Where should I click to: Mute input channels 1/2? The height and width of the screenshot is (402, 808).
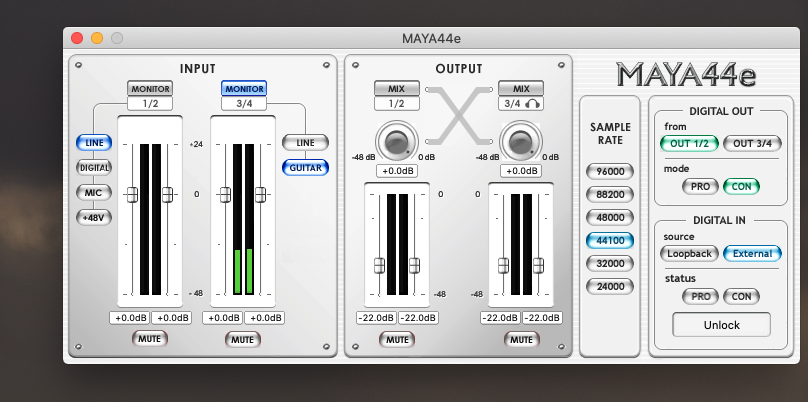tap(149, 339)
